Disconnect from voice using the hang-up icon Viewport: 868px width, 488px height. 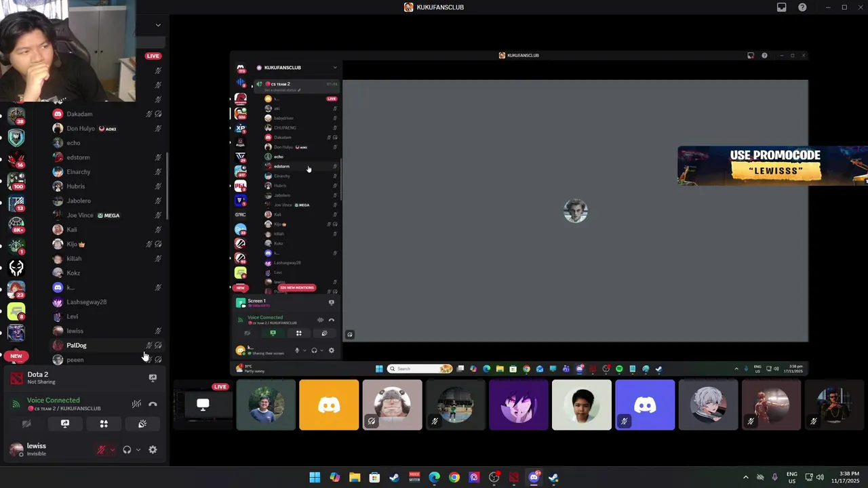pos(153,404)
